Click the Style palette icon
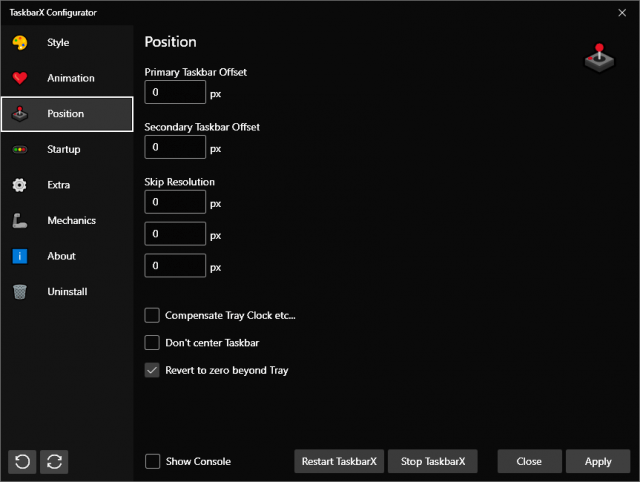This screenshot has width=640, height=482. tap(19, 43)
